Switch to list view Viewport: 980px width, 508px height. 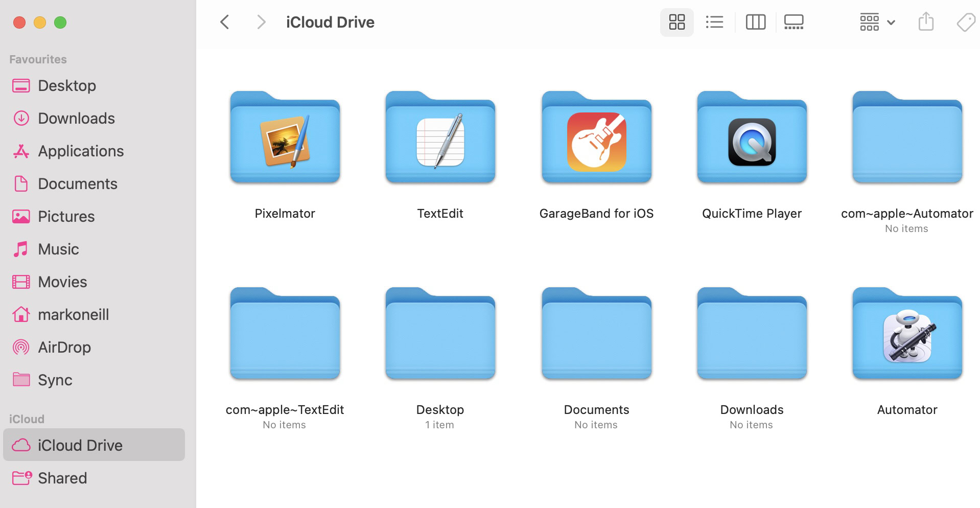point(714,22)
